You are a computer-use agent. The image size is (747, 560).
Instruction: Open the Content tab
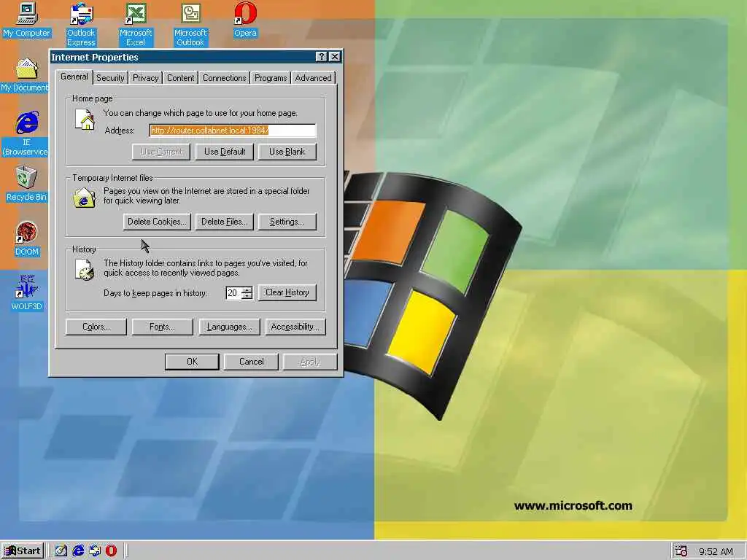181,78
